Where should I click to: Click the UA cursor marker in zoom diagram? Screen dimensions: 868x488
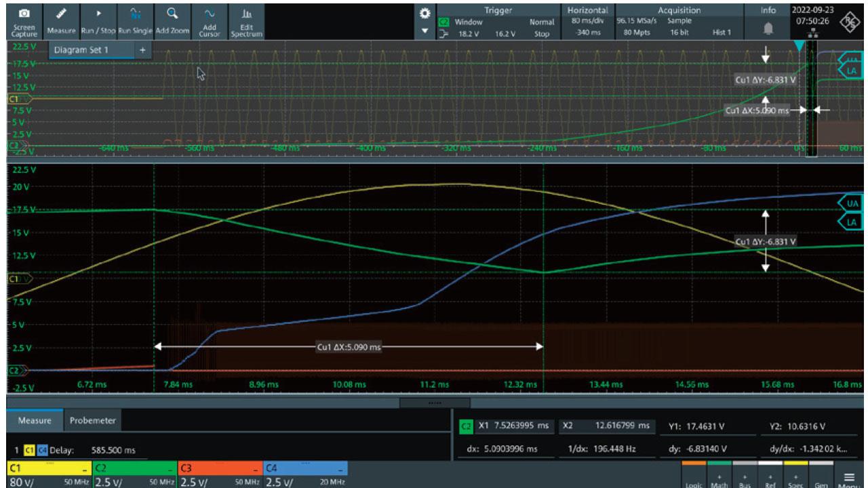coord(852,202)
